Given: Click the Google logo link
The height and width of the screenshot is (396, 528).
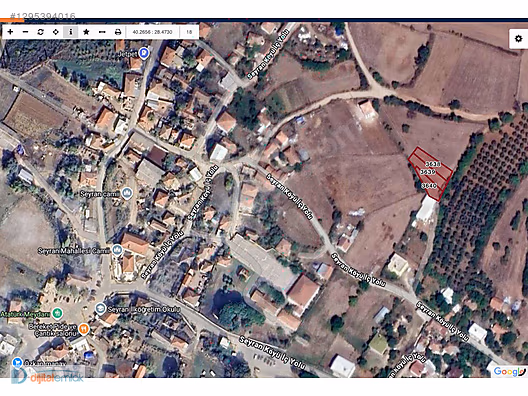Looking at the screenshot, I should [509, 371].
